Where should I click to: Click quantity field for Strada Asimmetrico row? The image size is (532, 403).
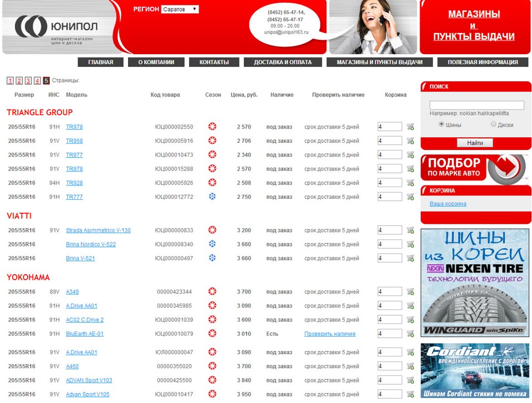(x=390, y=230)
